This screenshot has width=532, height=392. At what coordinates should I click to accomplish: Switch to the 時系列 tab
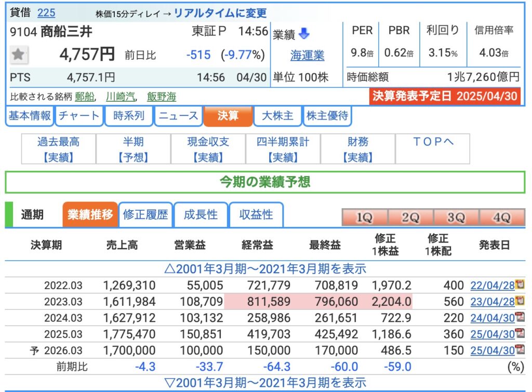pos(129,116)
